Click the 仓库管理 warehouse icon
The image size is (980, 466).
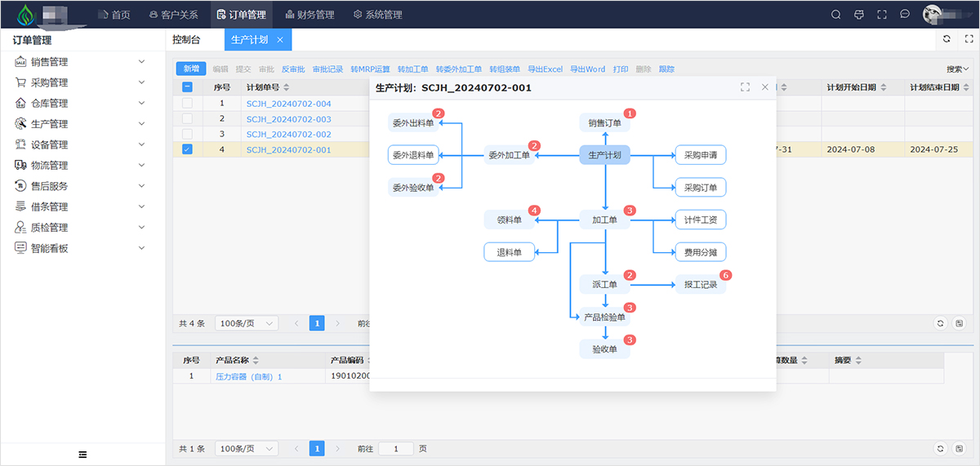[20, 104]
